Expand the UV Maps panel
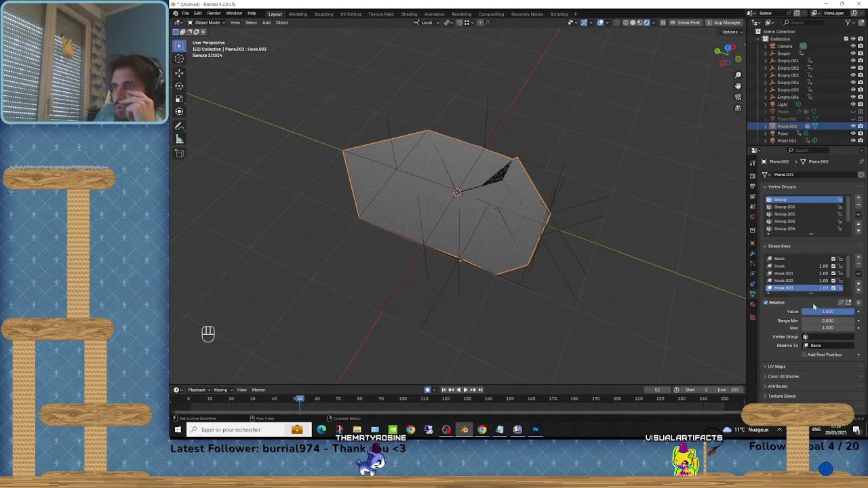Image resolution: width=868 pixels, height=488 pixels. coord(776,367)
